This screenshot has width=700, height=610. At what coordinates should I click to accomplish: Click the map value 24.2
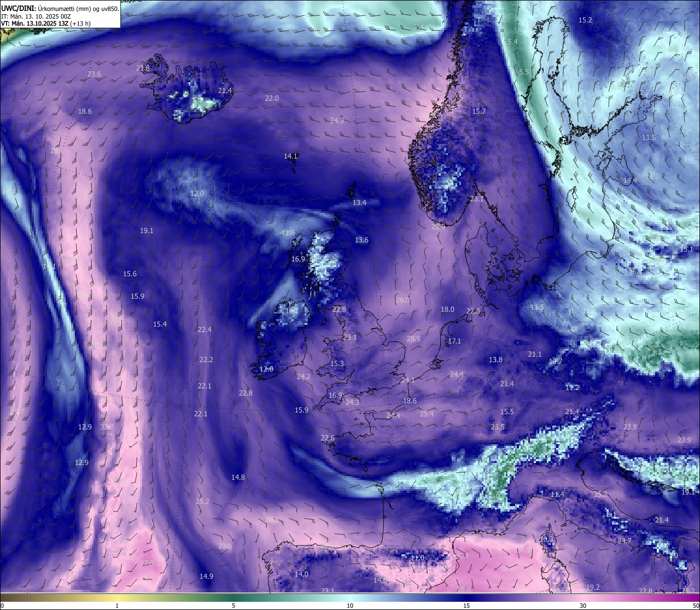[304, 377]
